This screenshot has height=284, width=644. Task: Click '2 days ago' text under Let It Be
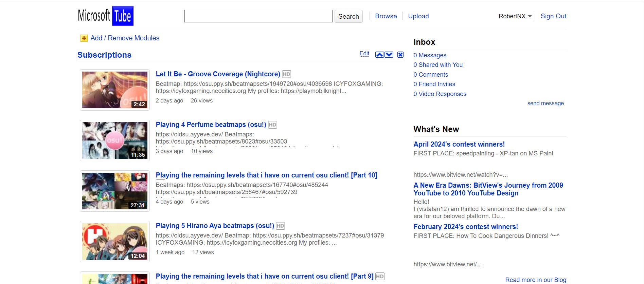(x=169, y=100)
